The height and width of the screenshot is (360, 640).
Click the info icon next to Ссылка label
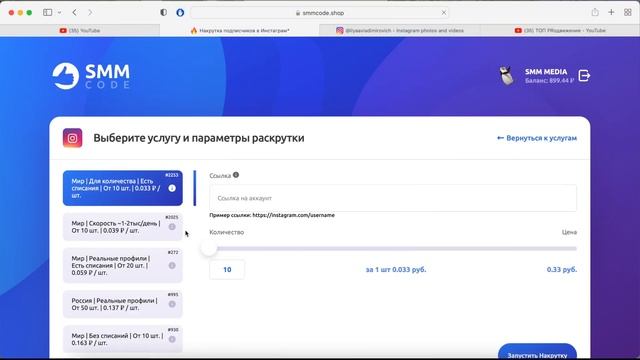(x=236, y=175)
